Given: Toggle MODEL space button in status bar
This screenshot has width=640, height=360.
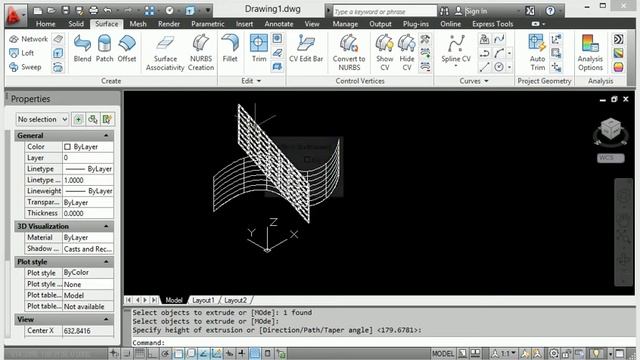Looking at the screenshot, I should pos(443,353).
